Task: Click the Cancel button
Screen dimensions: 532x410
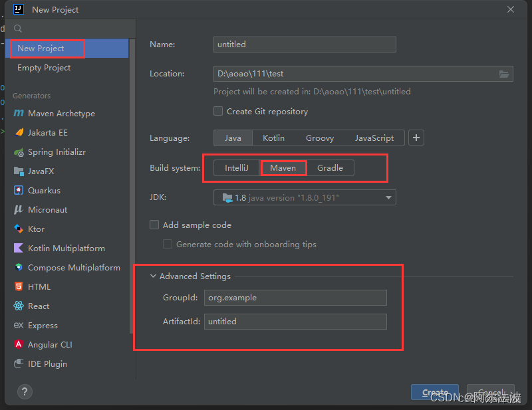Action: (x=491, y=392)
